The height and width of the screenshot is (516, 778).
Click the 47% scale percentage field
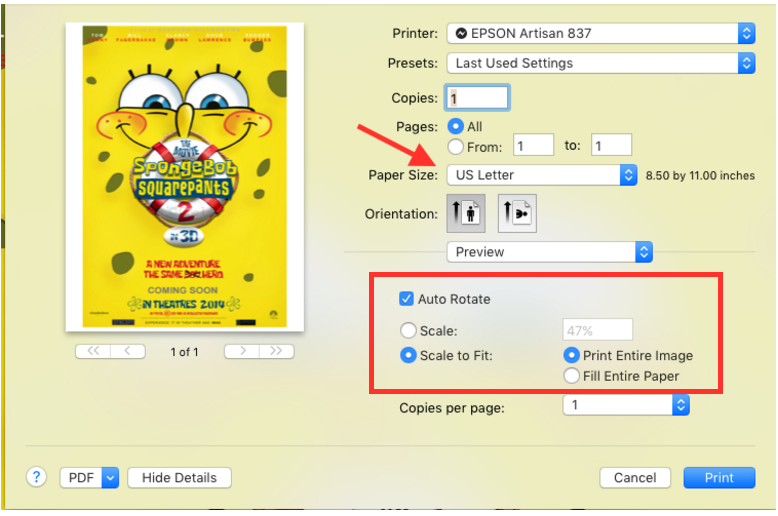pyautogui.click(x=598, y=330)
